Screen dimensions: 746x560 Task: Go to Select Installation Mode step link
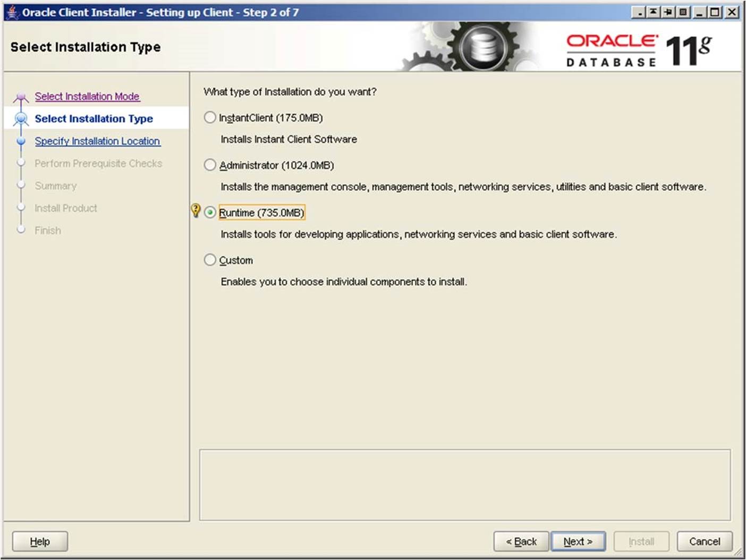coord(87,96)
